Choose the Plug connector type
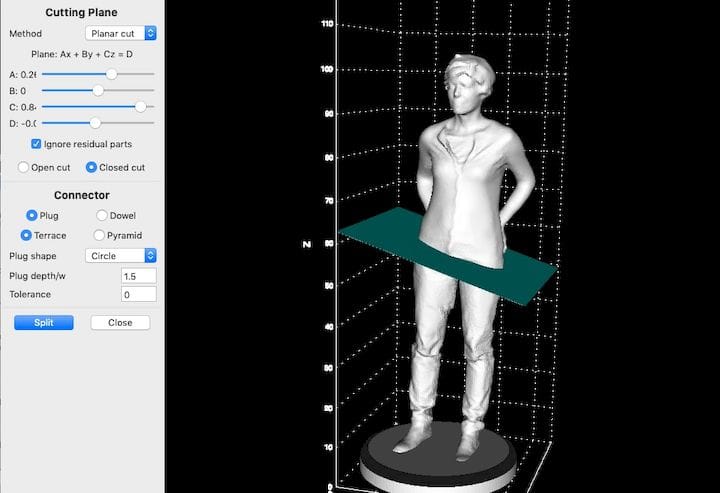The height and width of the screenshot is (493, 720). (x=32, y=215)
